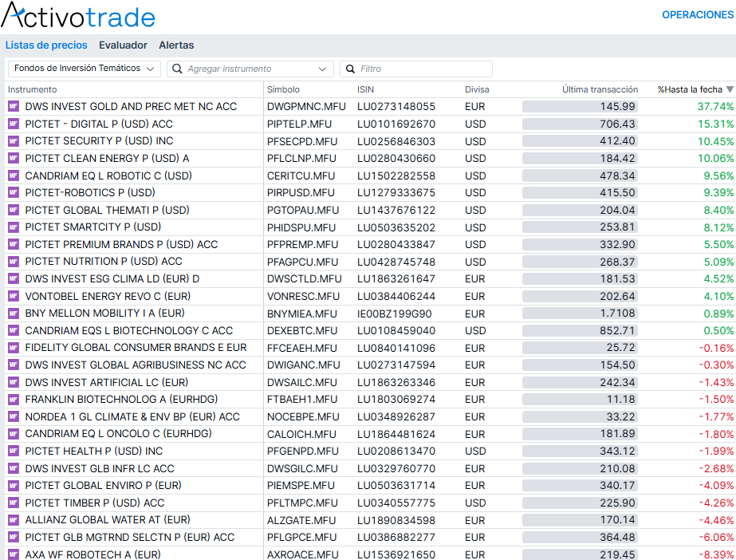The height and width of the screenshot is (560, 736).
Task: Toggle sort arrow on %Hasta la fecha column
Action: 730,89
